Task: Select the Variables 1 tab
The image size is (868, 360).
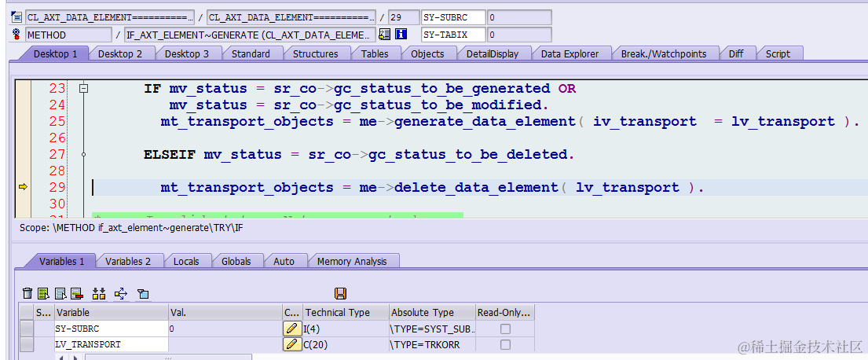Action: coord(61,261)
